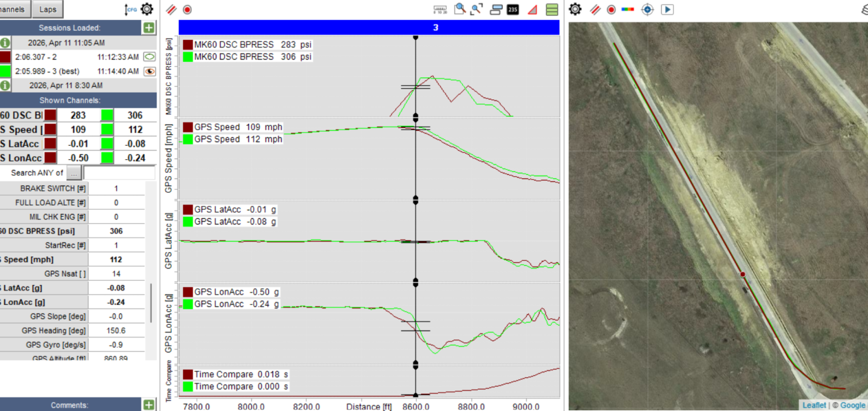Viewport: 868px width, 411px height.
Task: Switch to the Laps tab
Action: pyautogui.click(x=48, y=9)
